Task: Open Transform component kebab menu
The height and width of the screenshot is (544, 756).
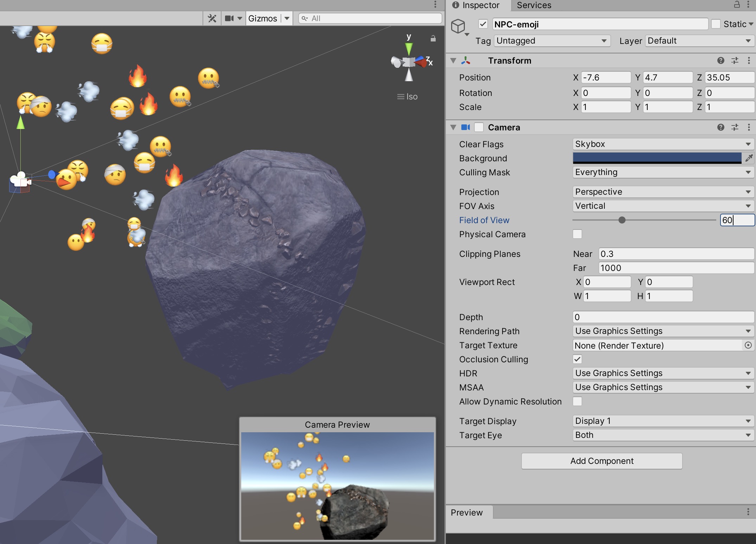Action: click(749, 60)
